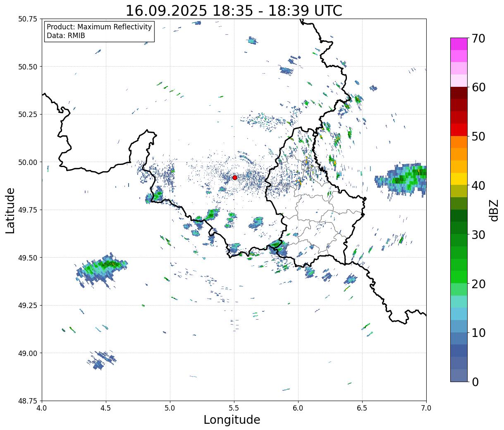This screenshot has width=504, height=430.
Task: Click the longitude tick label '5.5'
Action: pos(234,408)
